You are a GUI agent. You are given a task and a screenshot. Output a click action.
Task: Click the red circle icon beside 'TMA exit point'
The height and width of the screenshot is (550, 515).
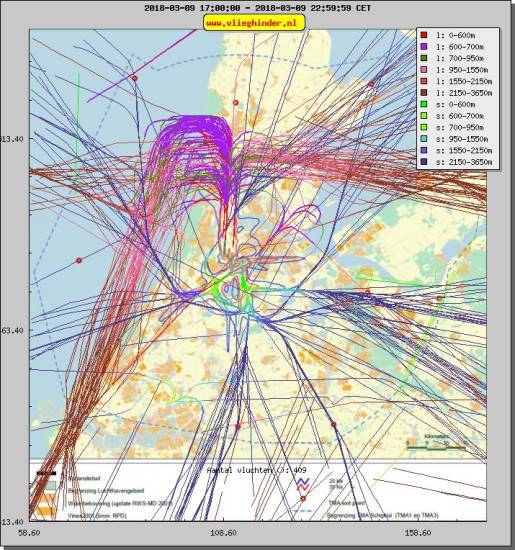tap(303, 498)
